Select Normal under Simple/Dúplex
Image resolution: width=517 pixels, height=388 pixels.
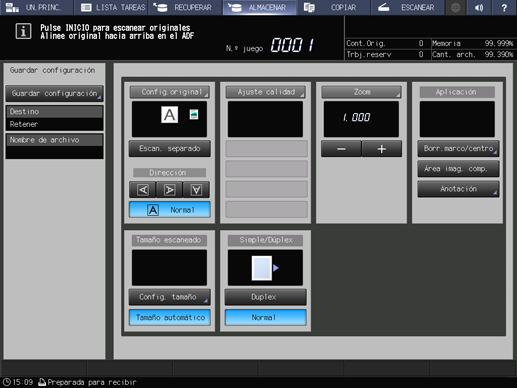pyautogui.click(x=265, y=317)
